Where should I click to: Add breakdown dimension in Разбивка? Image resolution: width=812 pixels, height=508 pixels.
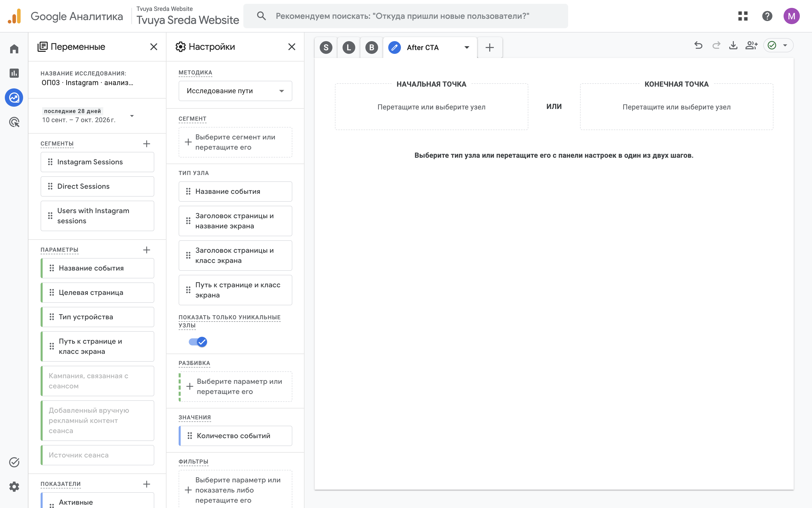pos(235,387)
